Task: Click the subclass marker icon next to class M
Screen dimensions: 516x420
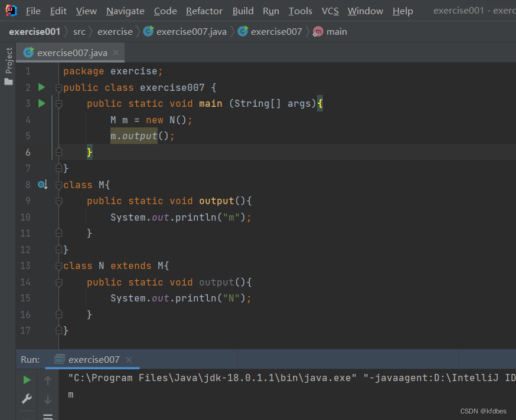Action: [42, 185]
